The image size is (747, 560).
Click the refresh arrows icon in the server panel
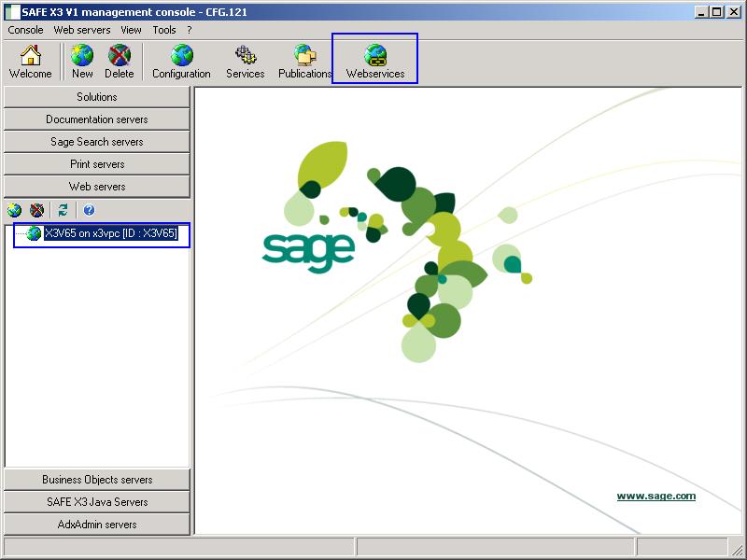(x=63, y=210)
